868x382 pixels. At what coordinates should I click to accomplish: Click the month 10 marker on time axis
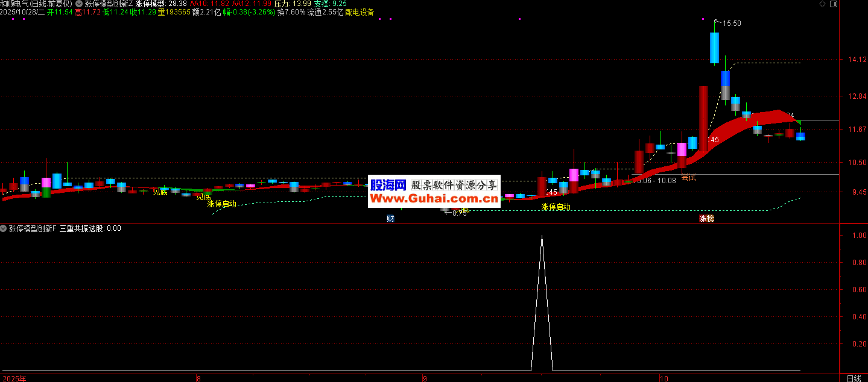click(x=664, y=378)
